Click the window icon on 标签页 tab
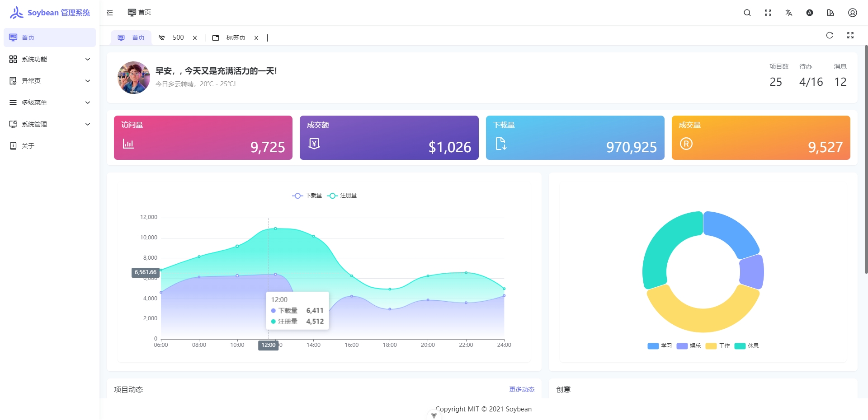This screenshot has height=420, width=868. point(216,38)
